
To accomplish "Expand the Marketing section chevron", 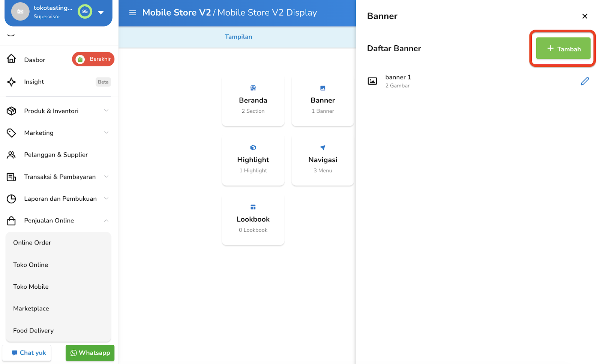I will [106, 133].
